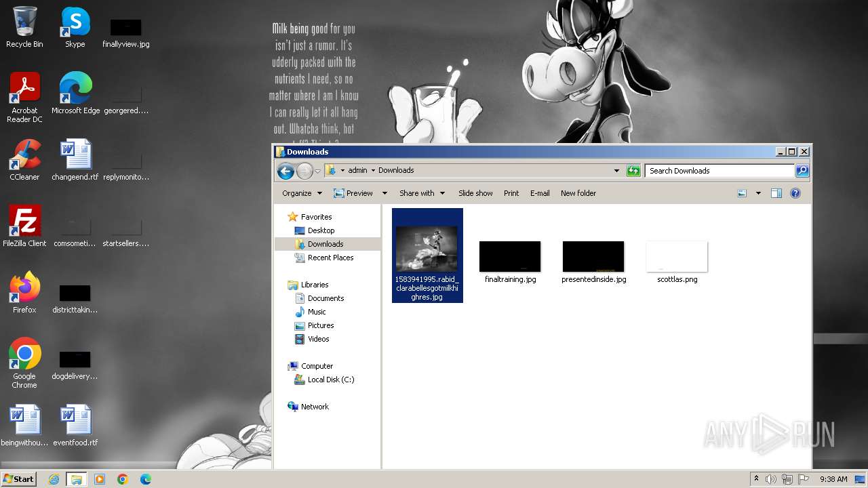Refresh the Downloads folder view
Image resolution: width=868 pixels, height=488 pixels.
[633, 171]
